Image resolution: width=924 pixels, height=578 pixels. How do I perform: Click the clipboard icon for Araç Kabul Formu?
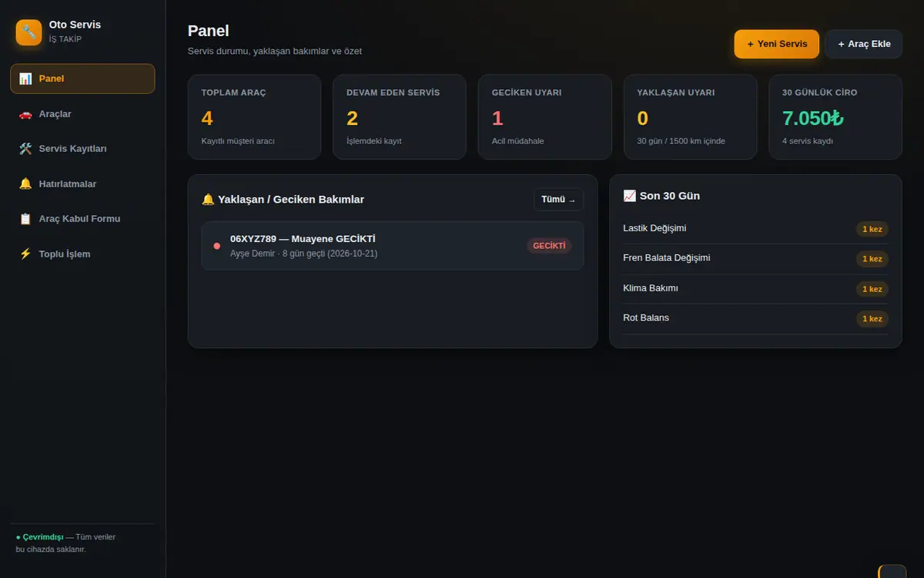[25, 219]
